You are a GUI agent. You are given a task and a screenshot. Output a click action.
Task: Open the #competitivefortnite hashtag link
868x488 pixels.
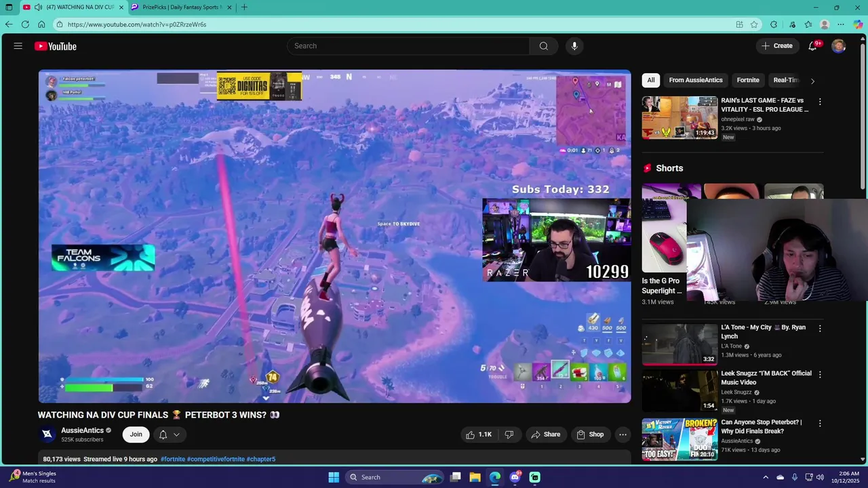tap(216, 459)
